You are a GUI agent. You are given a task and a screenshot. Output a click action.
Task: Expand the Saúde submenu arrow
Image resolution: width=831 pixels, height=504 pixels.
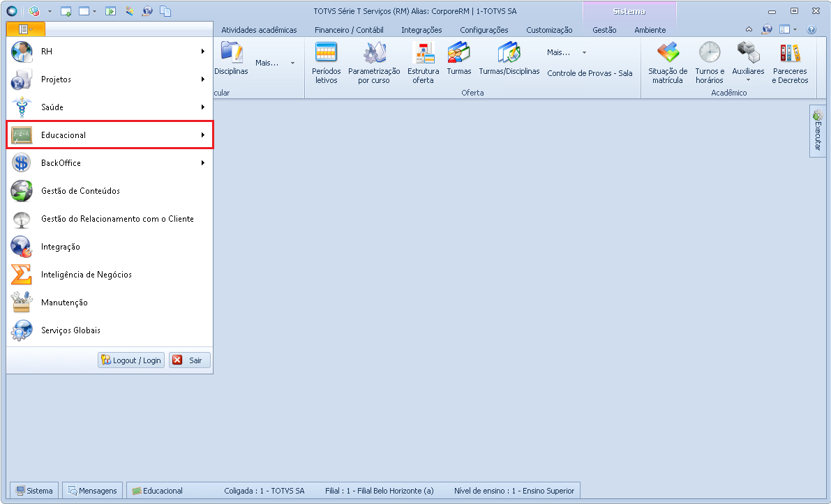tap(202, 107)
